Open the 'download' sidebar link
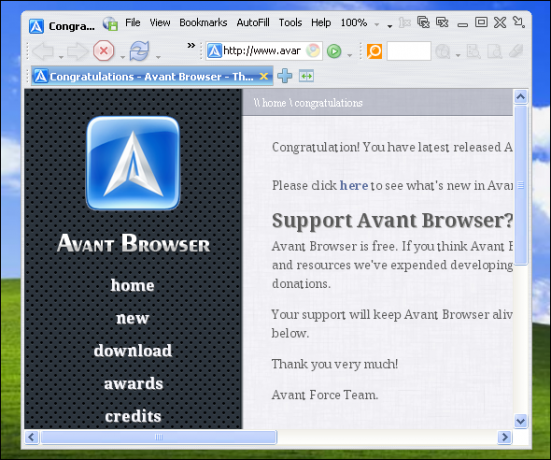Viewport: 551px width, 460px height. pos(133,350)
